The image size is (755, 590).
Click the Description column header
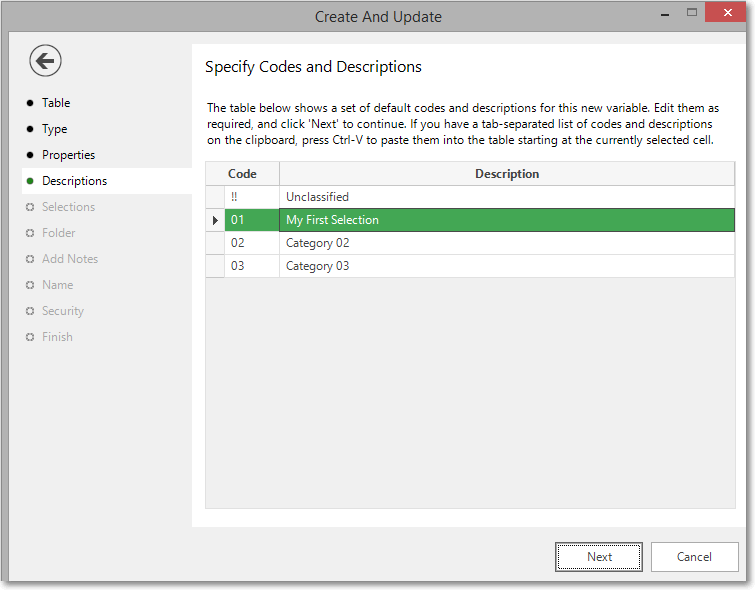(x=507, y=174)
